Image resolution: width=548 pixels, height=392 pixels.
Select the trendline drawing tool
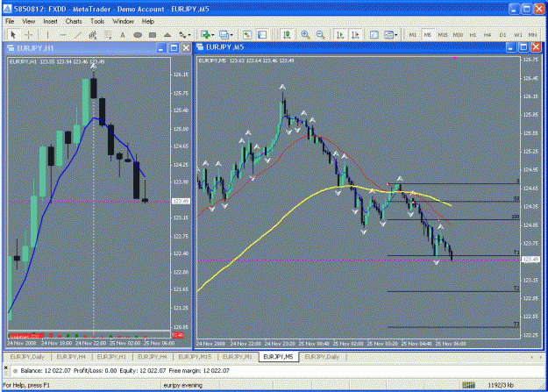(78, 34)
